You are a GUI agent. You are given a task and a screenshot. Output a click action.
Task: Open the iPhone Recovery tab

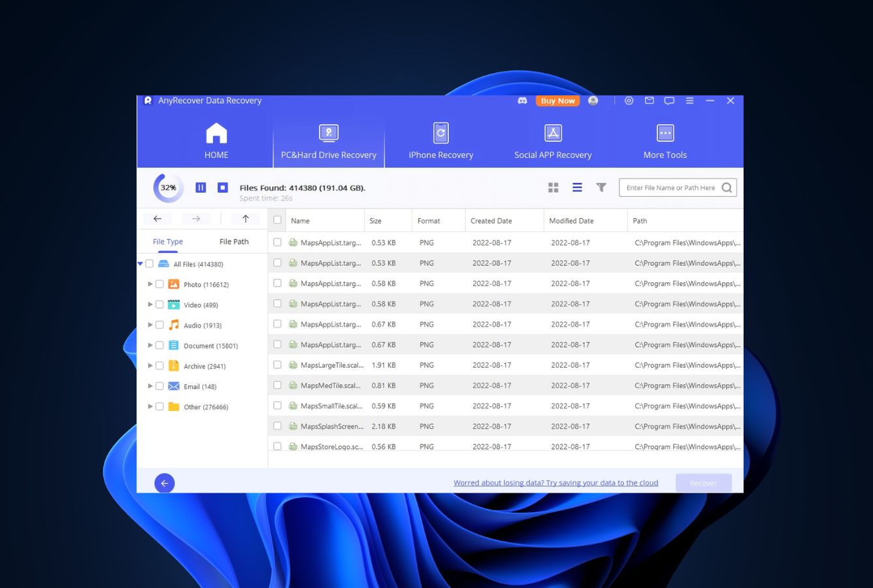[x=441, y=141]
